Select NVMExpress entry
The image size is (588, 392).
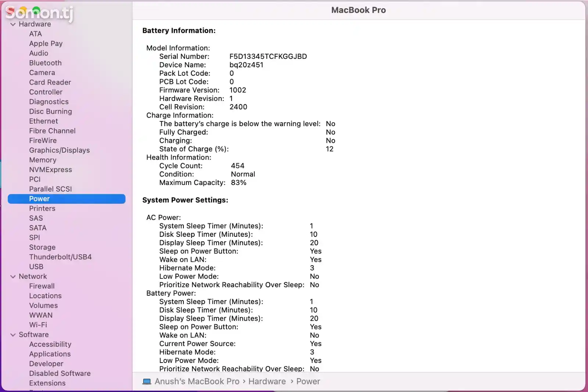point(50,170)
